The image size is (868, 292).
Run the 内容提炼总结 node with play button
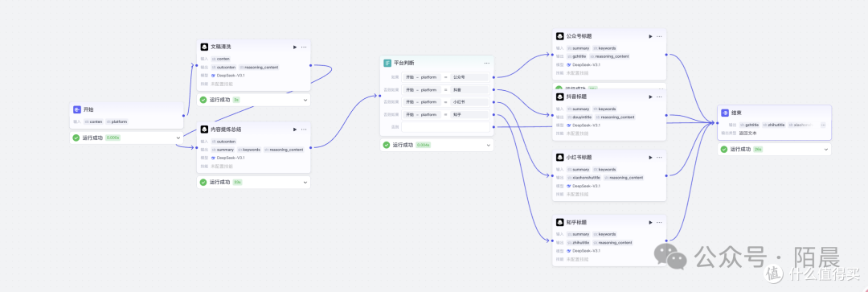[295, 129]
